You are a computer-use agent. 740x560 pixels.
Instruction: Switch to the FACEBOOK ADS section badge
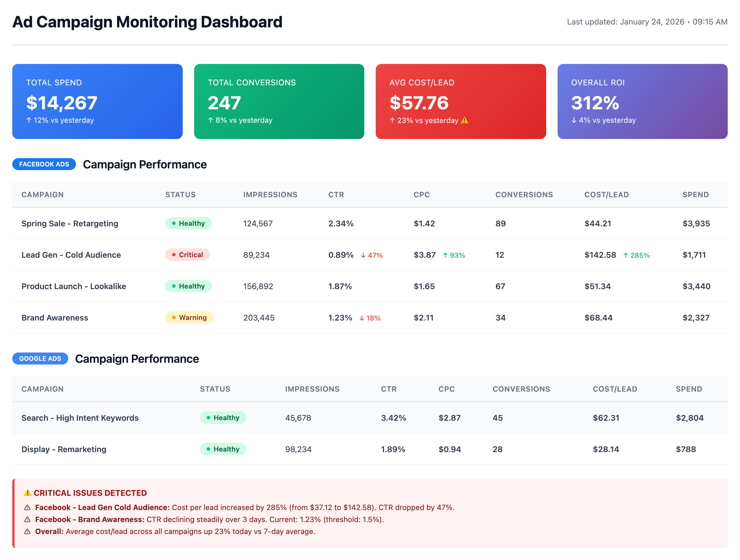(44, 164)
